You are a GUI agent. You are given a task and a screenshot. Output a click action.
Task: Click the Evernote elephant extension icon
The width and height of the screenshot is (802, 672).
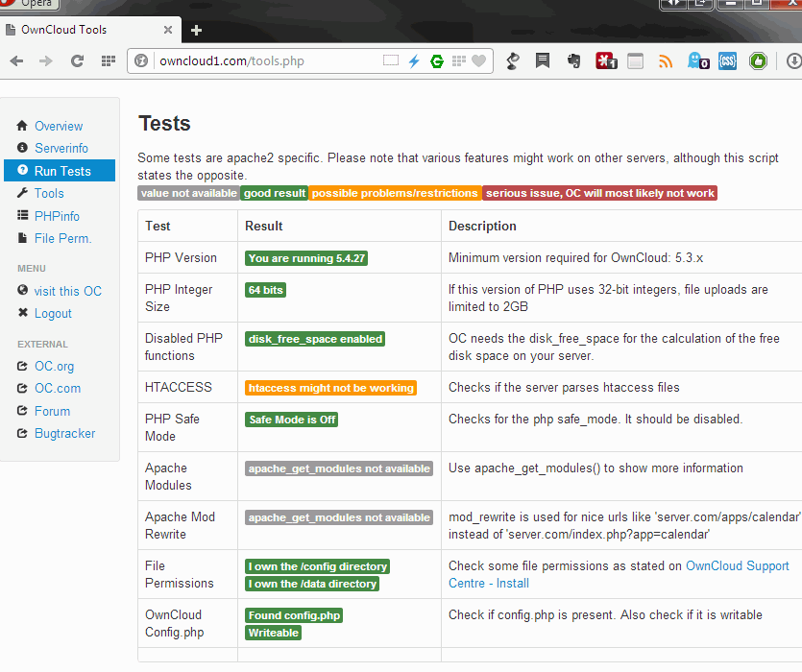point(573,61)
